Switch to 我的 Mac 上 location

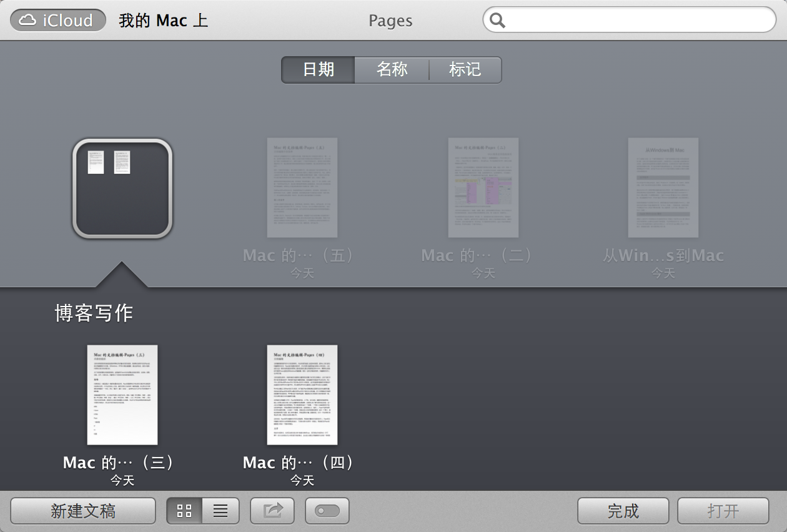coord(163,21)
